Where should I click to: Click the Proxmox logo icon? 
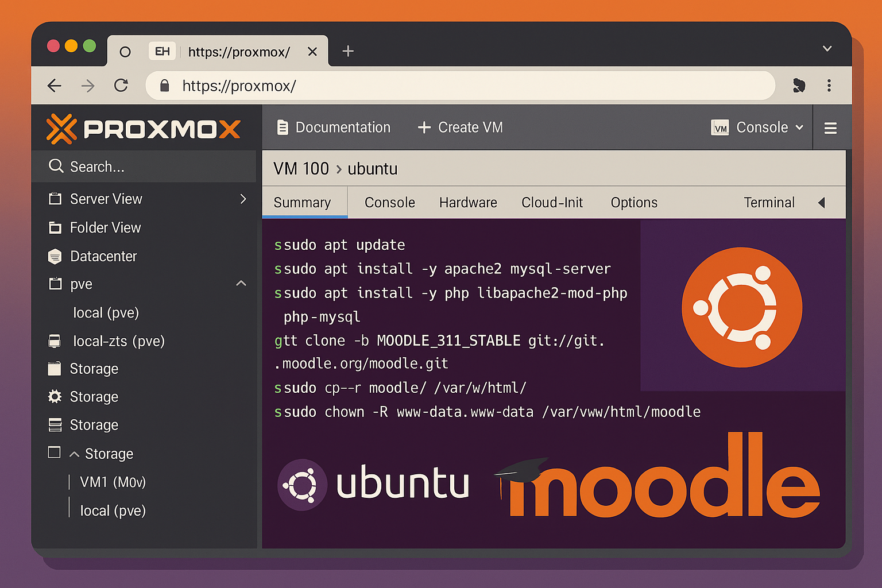point(61,129)
